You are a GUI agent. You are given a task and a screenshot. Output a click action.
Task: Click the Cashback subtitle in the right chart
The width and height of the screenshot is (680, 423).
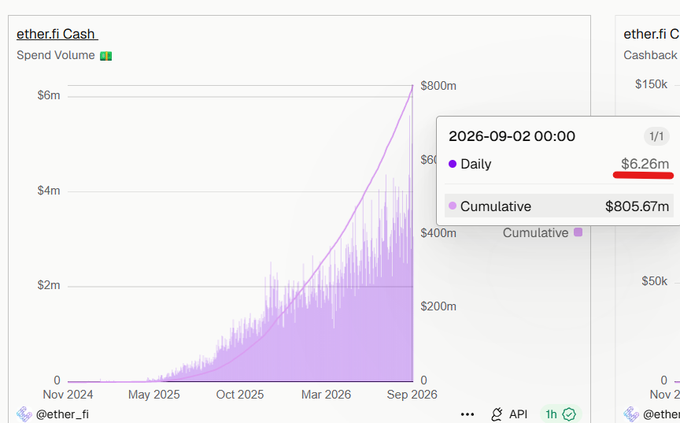click(x=650, y=55)
